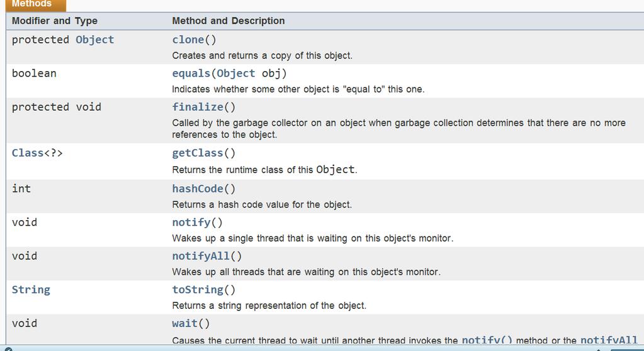Viewport: 644px width, 351px height.
Task: Click the Method and Description column header
Action: (x=229, y=21)
